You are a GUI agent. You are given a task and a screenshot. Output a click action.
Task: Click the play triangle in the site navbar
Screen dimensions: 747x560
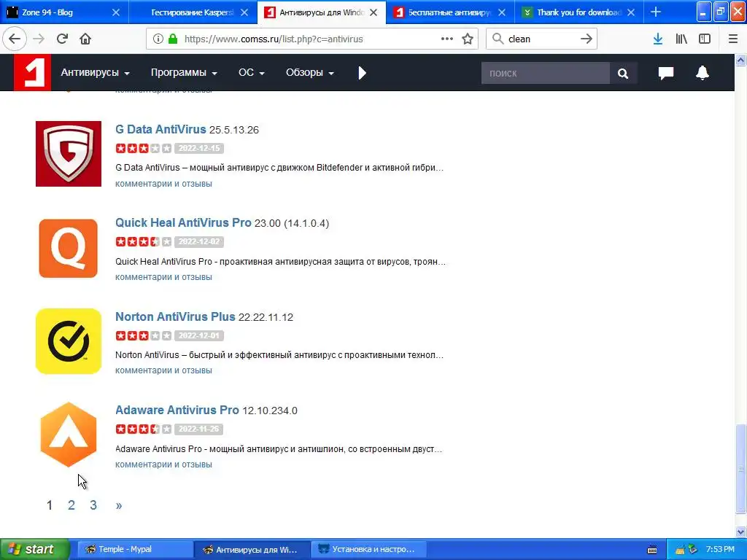click(x=362, y=73)
